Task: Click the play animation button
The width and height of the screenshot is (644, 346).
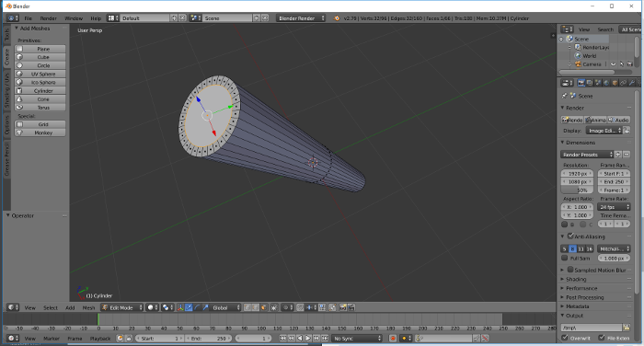Action: [308, 339]
